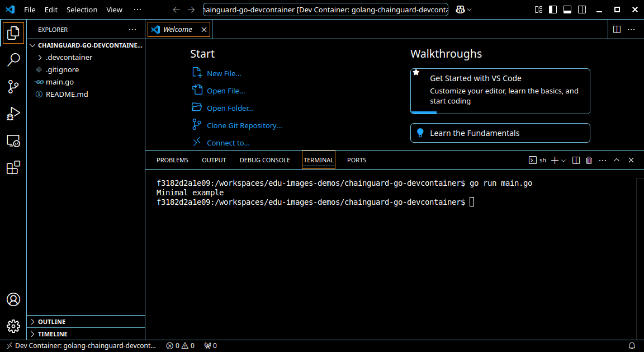Viewport: 644px width, 352px height.
Task: Expand the .devcontainer folder
Action: click(x=40, y=57)
